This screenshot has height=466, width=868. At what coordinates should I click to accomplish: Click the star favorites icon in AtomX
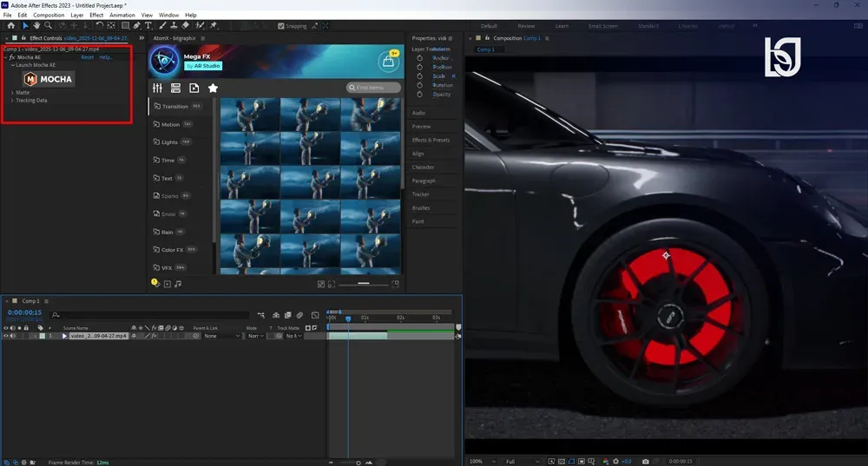213,88
